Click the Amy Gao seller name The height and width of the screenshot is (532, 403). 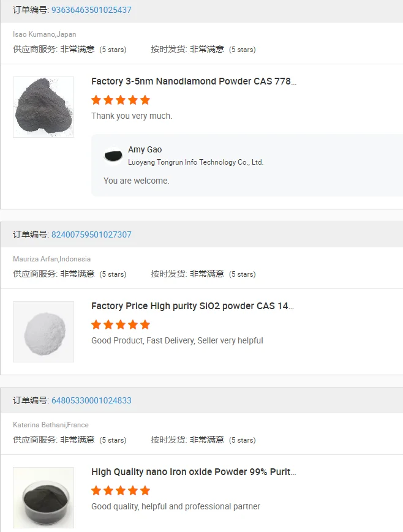point(145,149)
